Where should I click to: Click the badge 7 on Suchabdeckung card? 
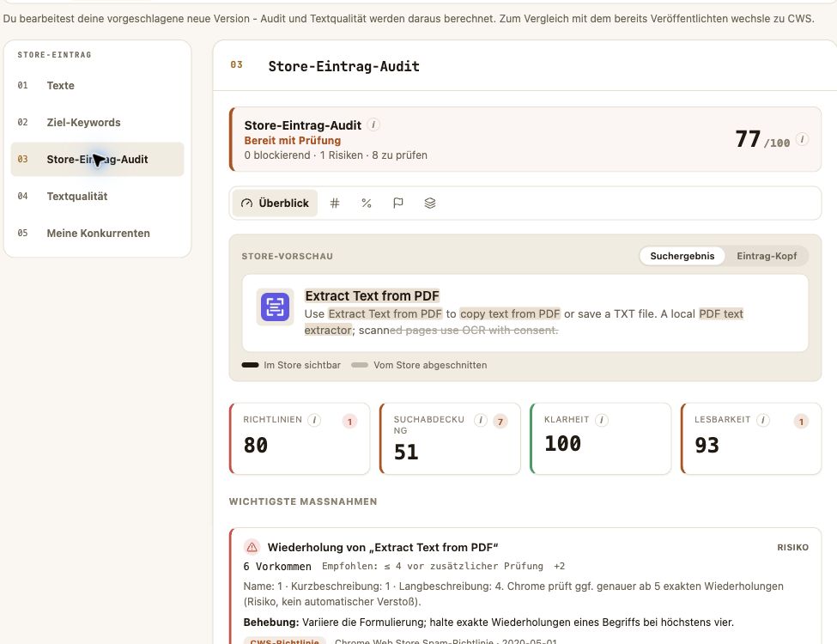click(500, 422)
